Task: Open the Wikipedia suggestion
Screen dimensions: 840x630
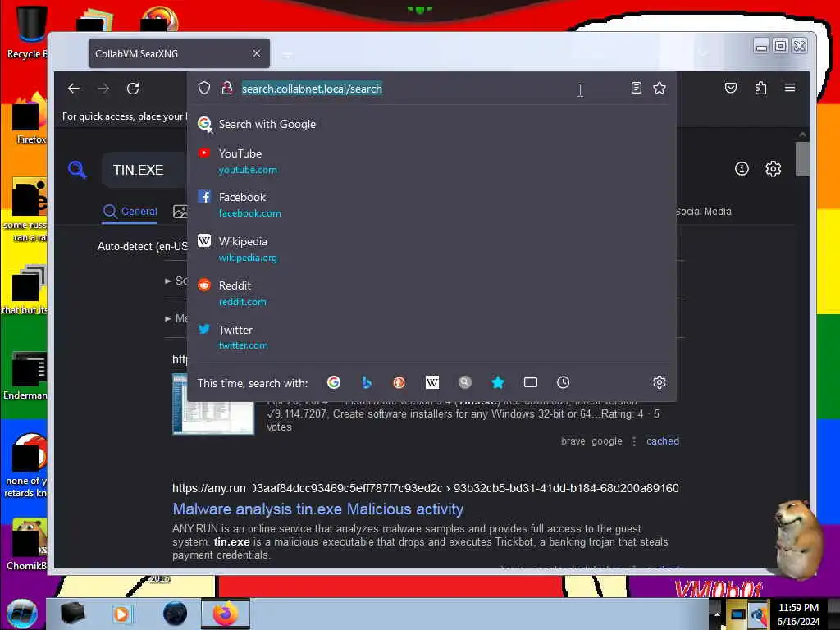Action: tap(431, 249)
